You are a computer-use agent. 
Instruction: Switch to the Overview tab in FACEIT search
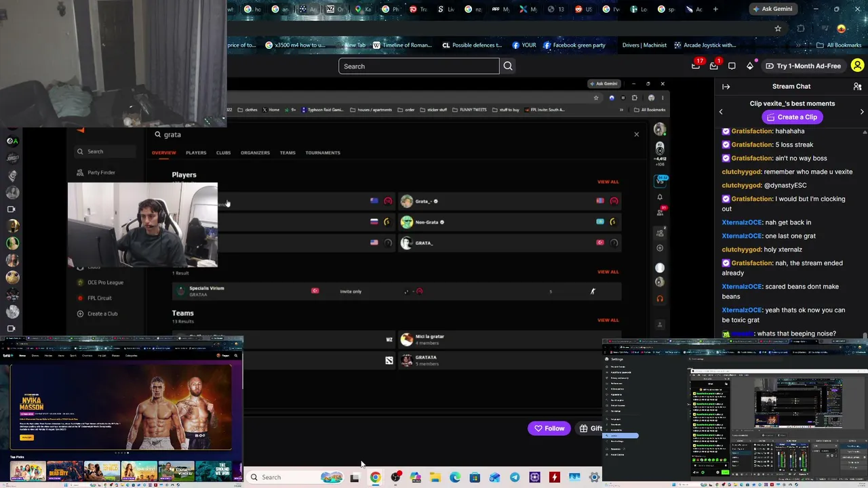(x=163, y=152)
